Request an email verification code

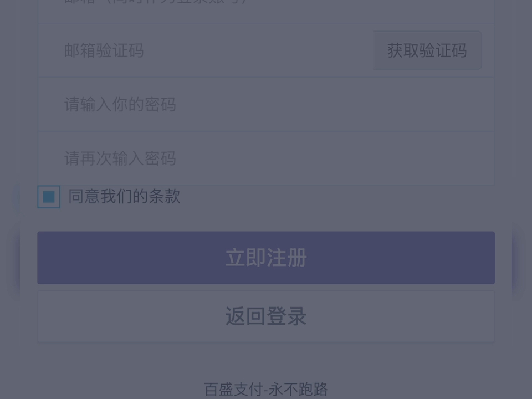427,50
